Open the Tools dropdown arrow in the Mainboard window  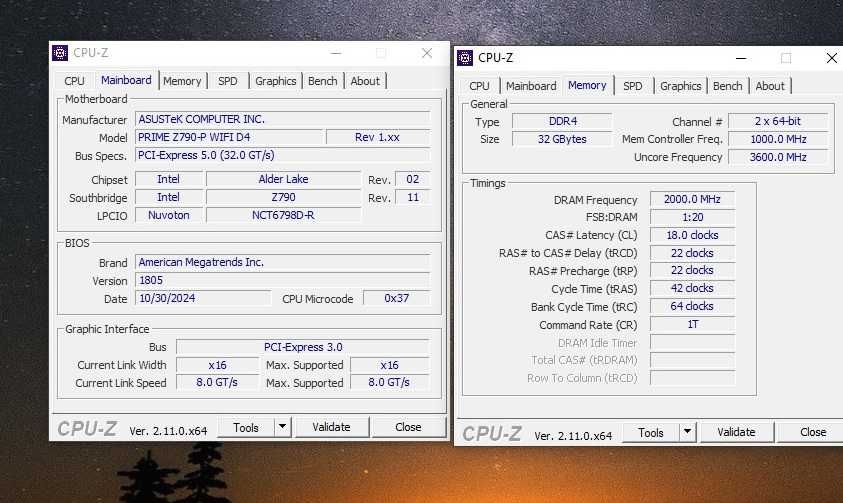[282, 427]
